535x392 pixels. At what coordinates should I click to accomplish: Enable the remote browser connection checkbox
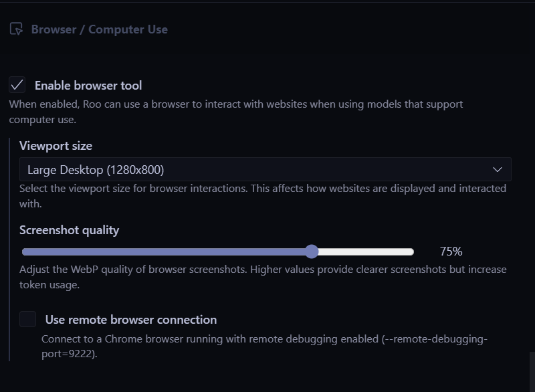coord(28,319)
